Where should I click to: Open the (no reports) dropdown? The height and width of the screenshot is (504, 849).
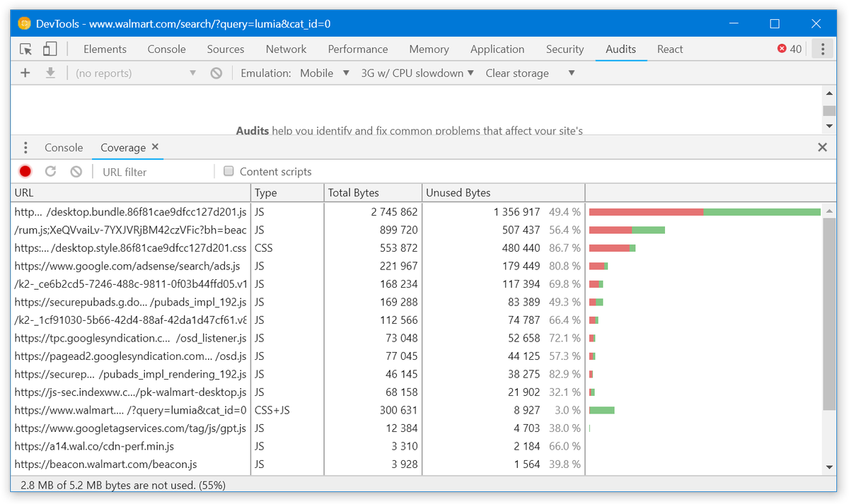click(136, 73)
